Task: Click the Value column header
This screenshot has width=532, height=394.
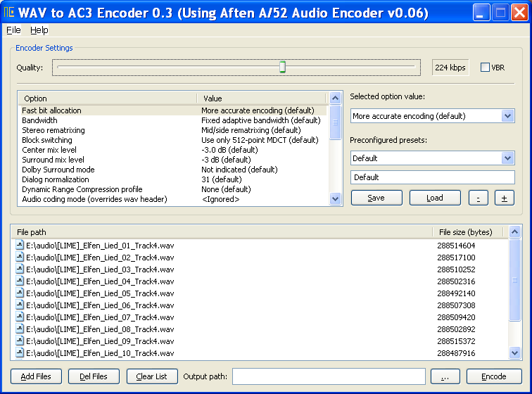Action: tap(261, 99)
